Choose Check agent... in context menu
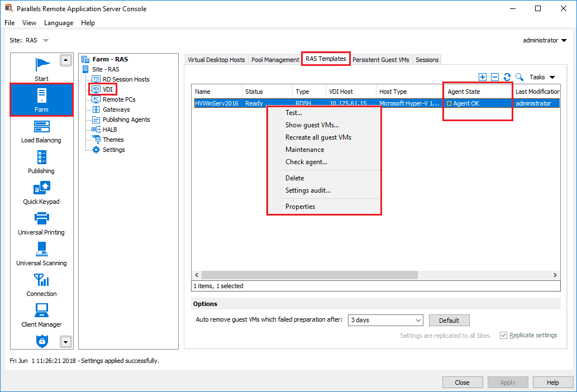 [x=324, y=162]
